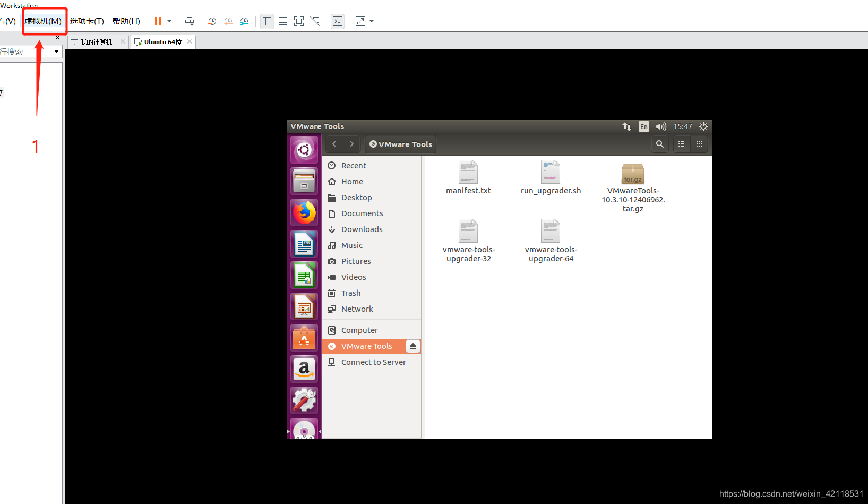Send Ctrl+Alt+Del to the virtual machine
This screenshot has height=504, width=868.
pyautogui.click(x=190, y=21)
